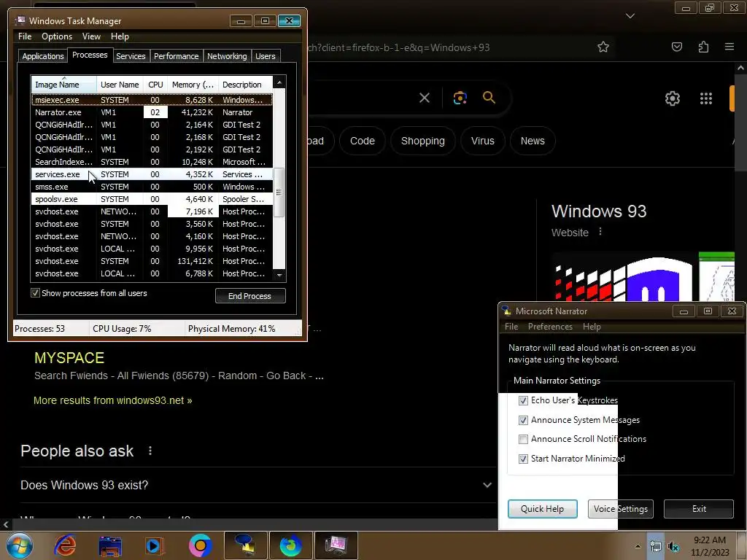This screenshot has width=747, height=560.
Task: Show hidden tray icons arrow
Action: point(638,546)
